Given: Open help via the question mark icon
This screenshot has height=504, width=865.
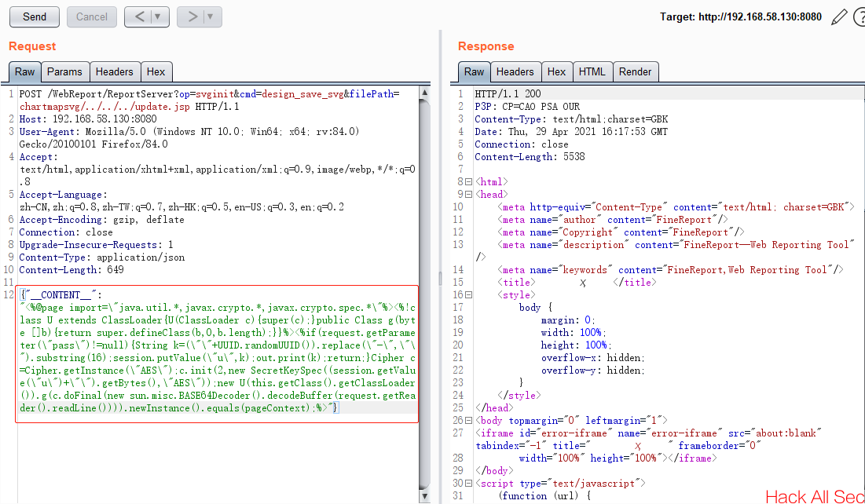Looking at the screenshot, I should coord(860,17).
